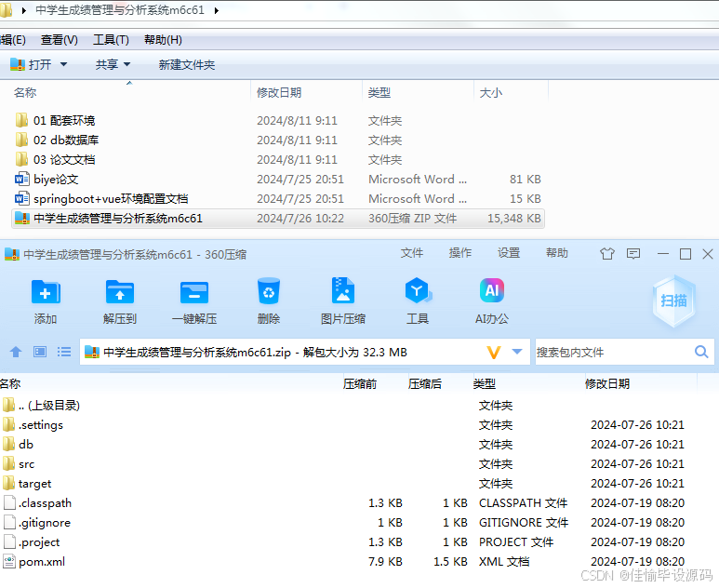The image size is (719, 588).
Task: Click the .classpath file icon
Action: (x=8, y=502)
